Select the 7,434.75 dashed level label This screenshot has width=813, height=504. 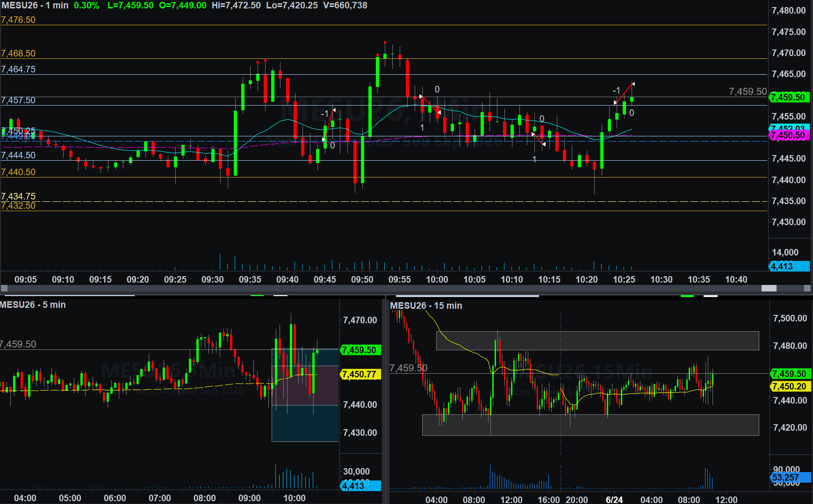[x=18, y=196]
